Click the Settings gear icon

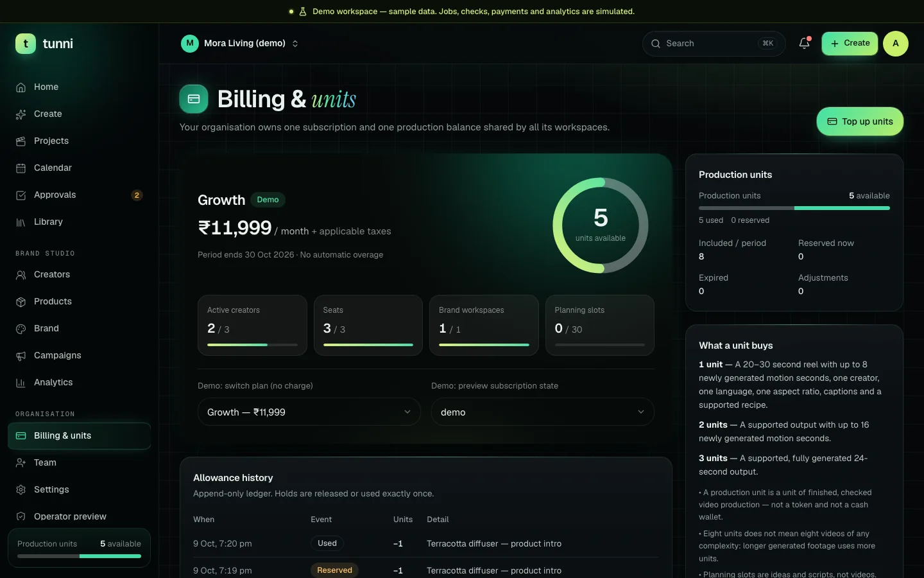coord(21,490)
